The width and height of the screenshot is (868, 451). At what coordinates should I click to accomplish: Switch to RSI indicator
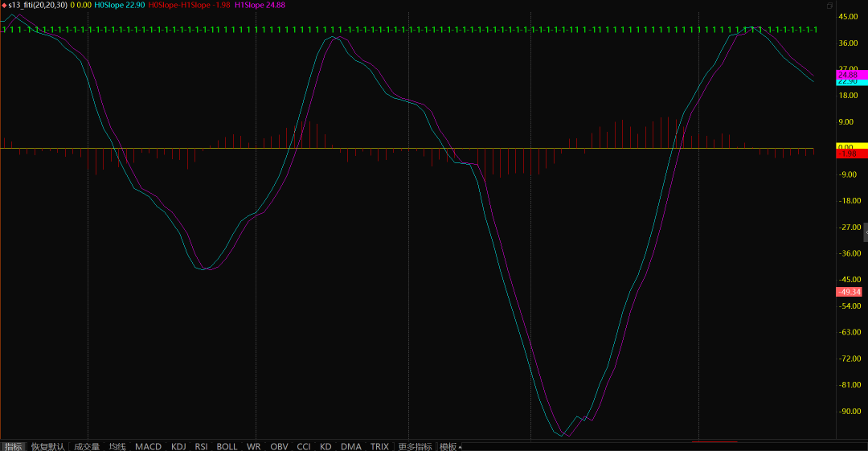pos(202,446)
